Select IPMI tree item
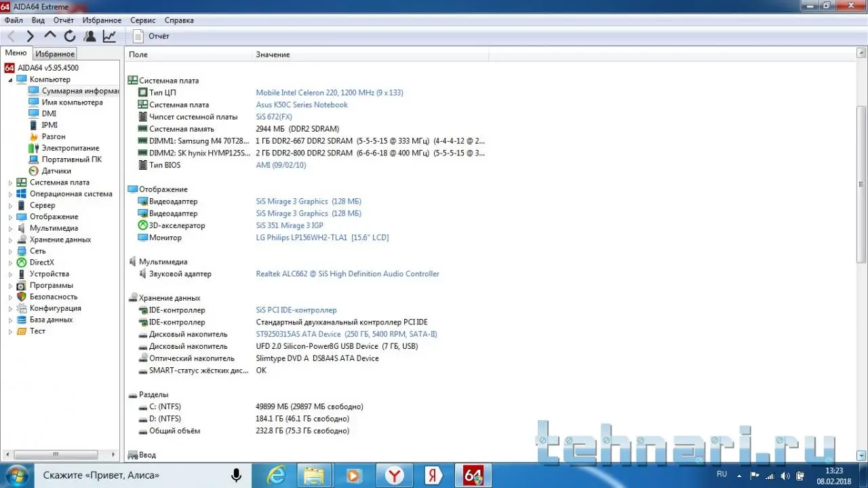The height and width of the screenshot is (488, 868). [x=50, y=125]
